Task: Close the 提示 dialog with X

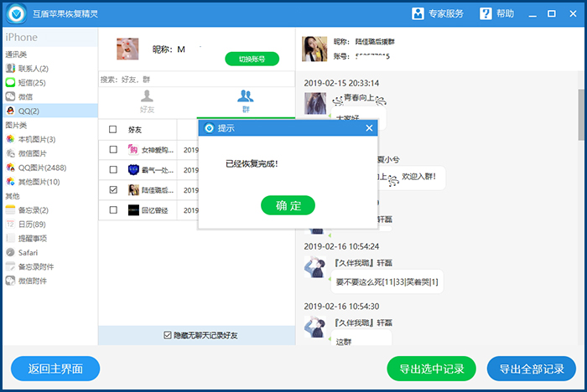Action: (369, 128)
